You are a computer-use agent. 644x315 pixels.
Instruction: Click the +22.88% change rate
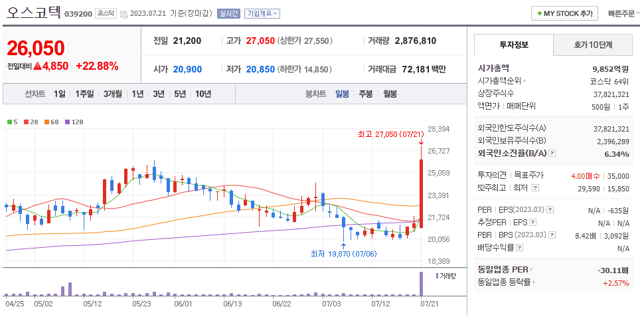coord(97,66)
